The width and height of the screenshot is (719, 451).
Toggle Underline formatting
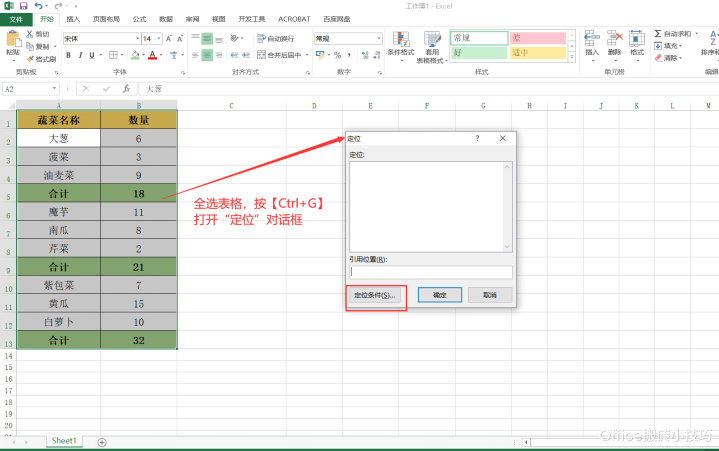point(92,55)
